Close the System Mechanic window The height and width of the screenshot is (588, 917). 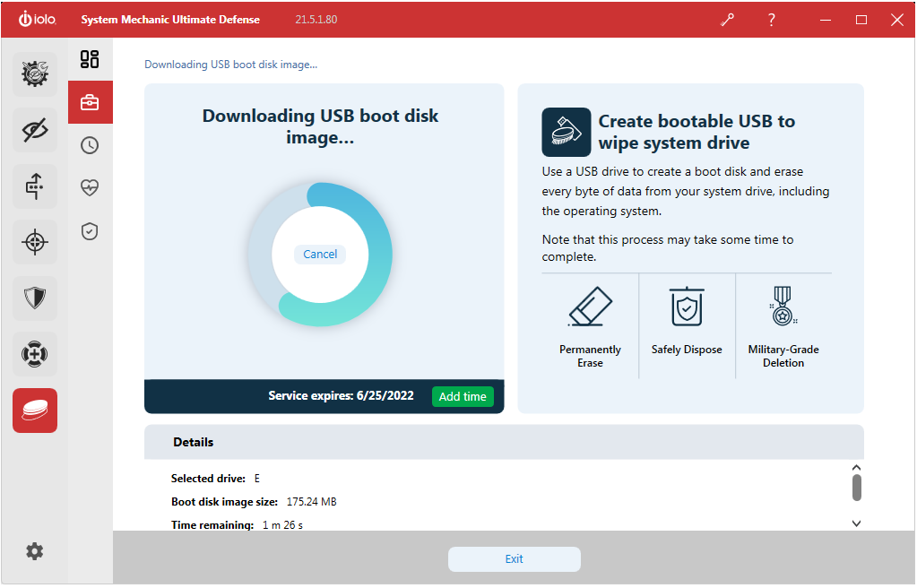pos(897,20)
